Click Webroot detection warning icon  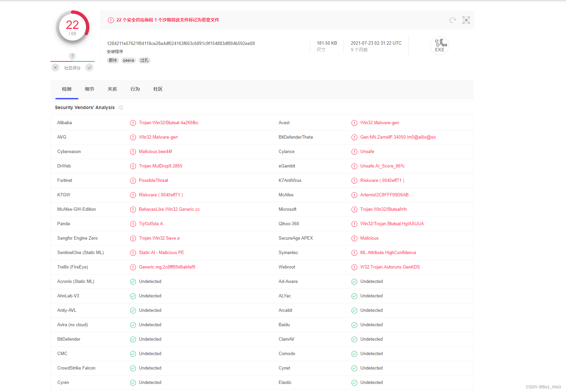coord(354,267)
